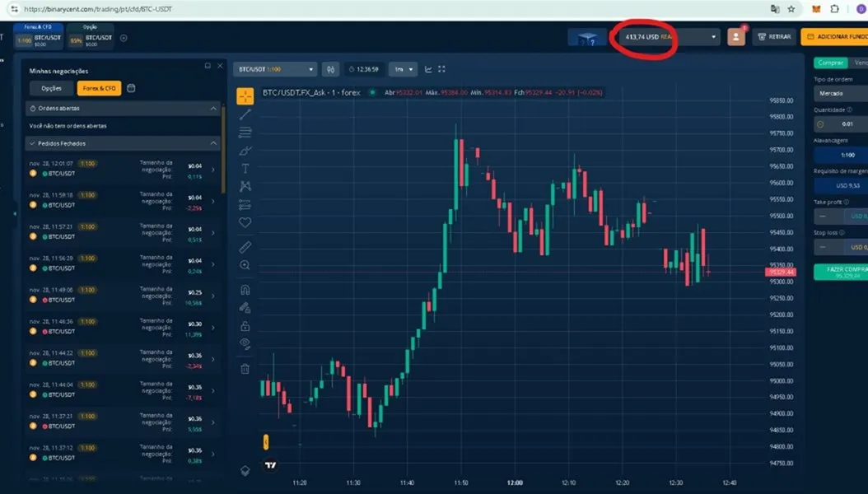Image resolution: width=868 pixels, height=494 pixels.
Task: Open the candlestick chart type selector
Action: click(x=330, y=69)
